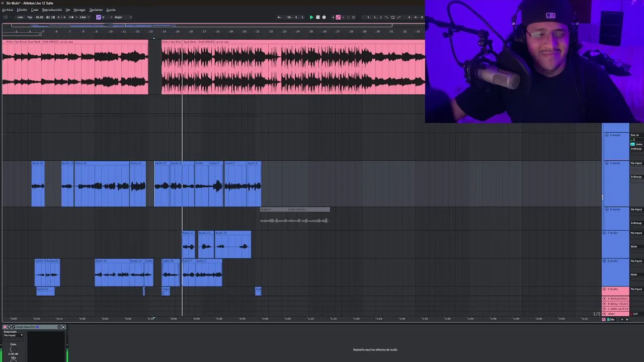Viewport: 644px width, 362px height.
Task: Open the 3 Bar quantization dropdown
Action: coord(85,17)
